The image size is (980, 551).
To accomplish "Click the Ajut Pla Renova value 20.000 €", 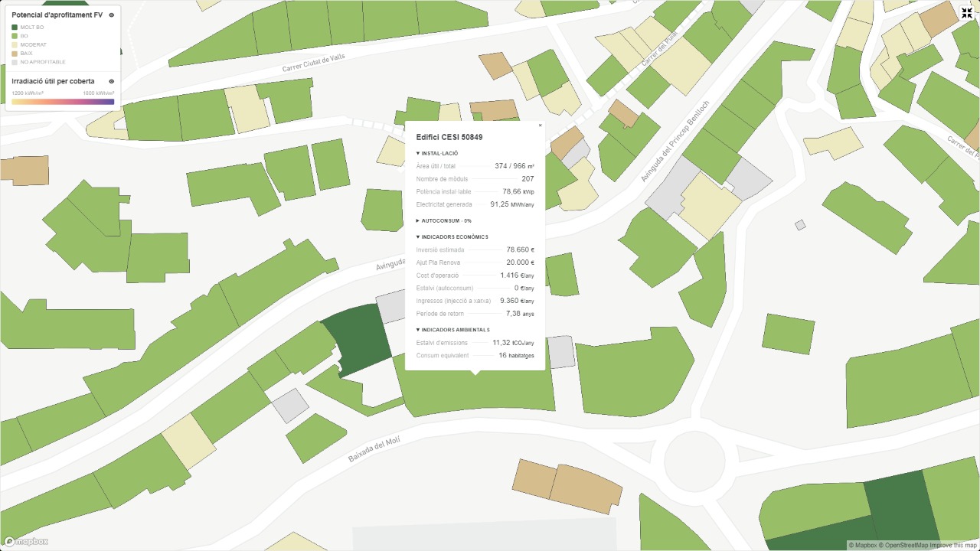I will point(520,262).
